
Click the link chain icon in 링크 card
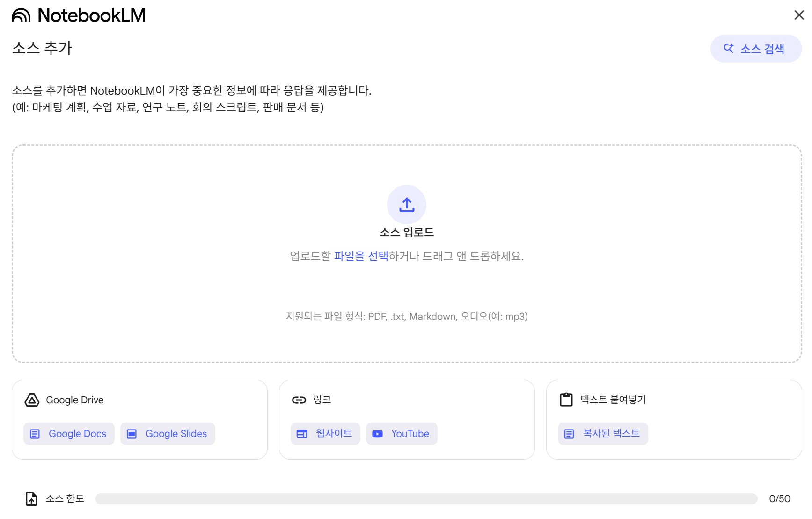point(299,400)
